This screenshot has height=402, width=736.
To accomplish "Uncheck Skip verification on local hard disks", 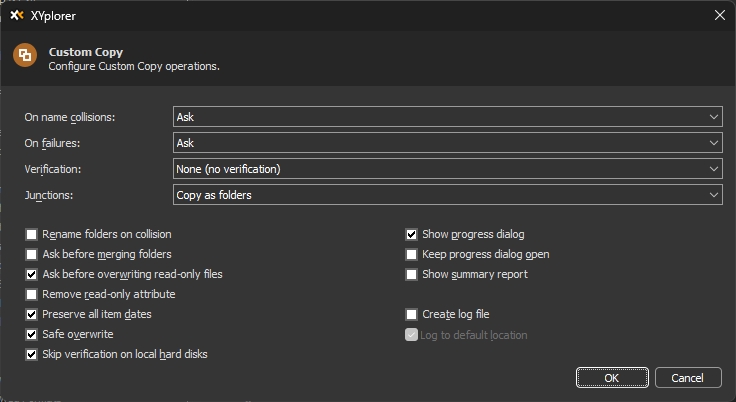I will coord(32,354).
